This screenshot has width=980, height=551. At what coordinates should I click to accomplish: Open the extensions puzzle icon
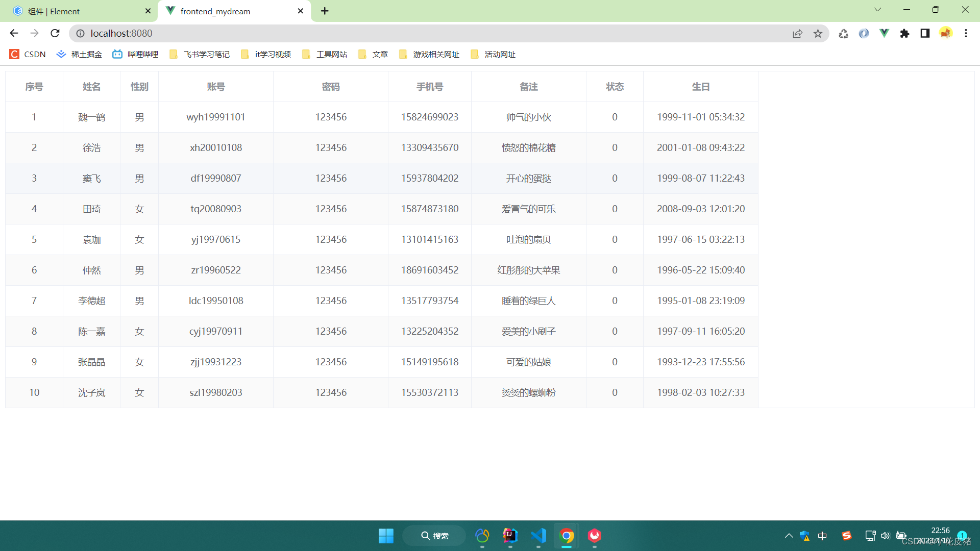tap(904, 33)
